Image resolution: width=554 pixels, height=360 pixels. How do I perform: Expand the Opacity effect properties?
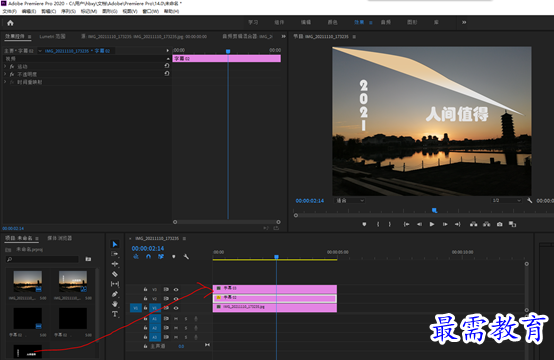5,74
